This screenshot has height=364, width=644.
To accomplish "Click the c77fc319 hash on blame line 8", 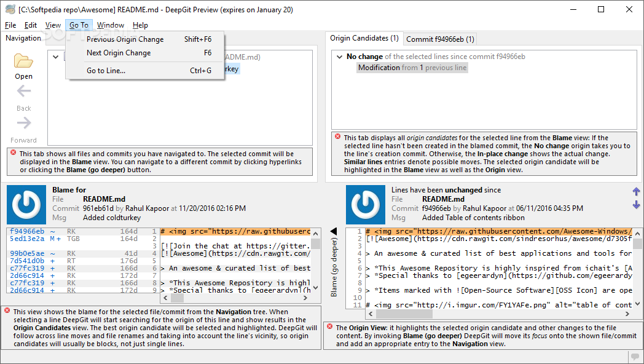I will [x=26, y=283].
